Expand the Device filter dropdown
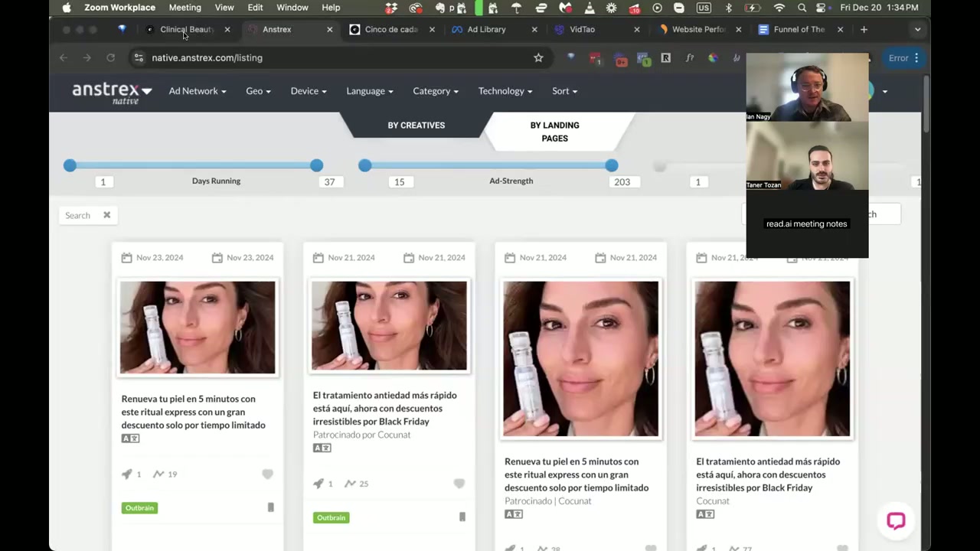This screenshot has width=980, height=551. [309, 91]
